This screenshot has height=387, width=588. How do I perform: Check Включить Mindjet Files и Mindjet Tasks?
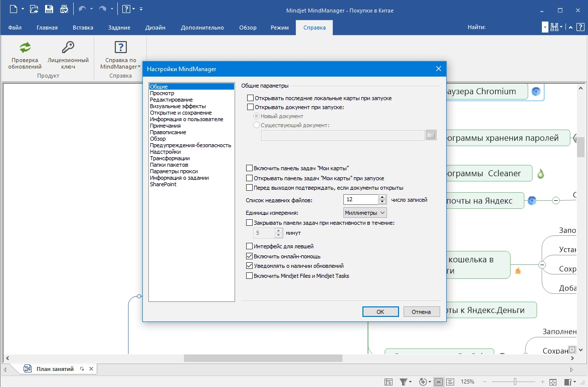(x=249, y=276)
